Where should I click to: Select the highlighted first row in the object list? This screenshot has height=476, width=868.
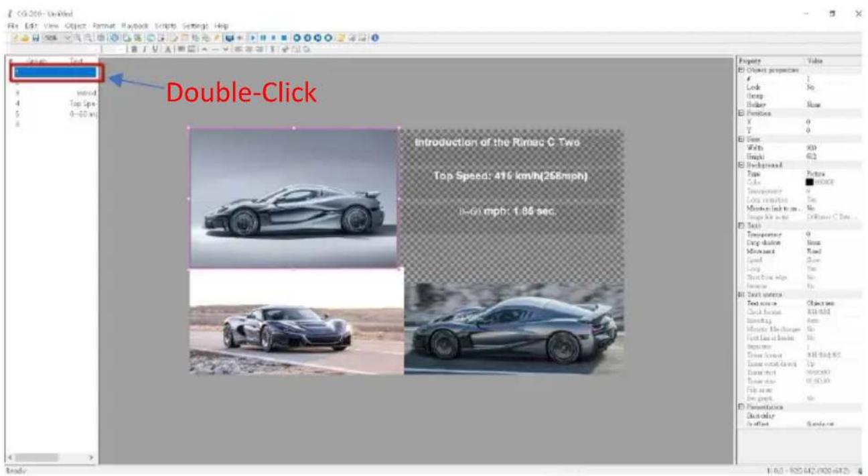pos(56,72)
